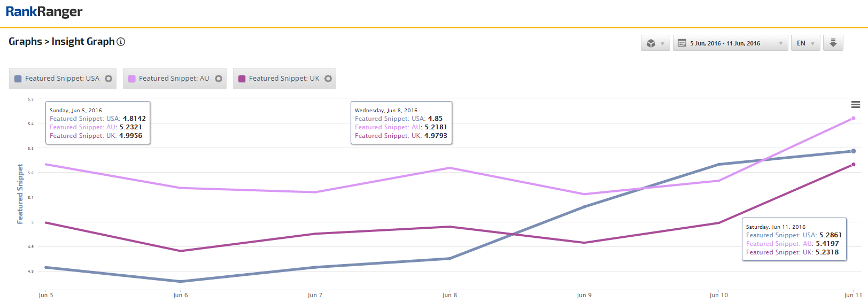Click the RankRanger logo
868x302 pixels.
pos(44,12)
